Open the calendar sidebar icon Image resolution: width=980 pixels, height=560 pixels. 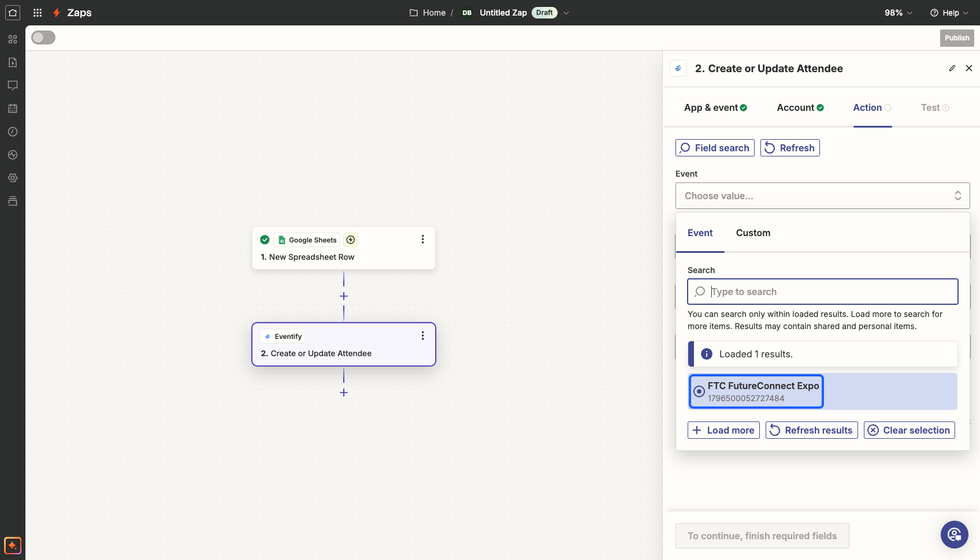pyautogui.click(x=13, y=109)
